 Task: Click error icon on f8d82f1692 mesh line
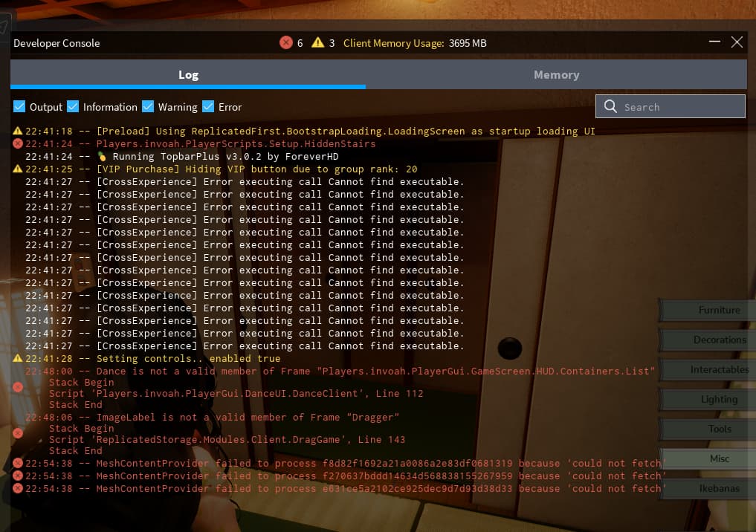pyautogui.click(x=18, y=463)
